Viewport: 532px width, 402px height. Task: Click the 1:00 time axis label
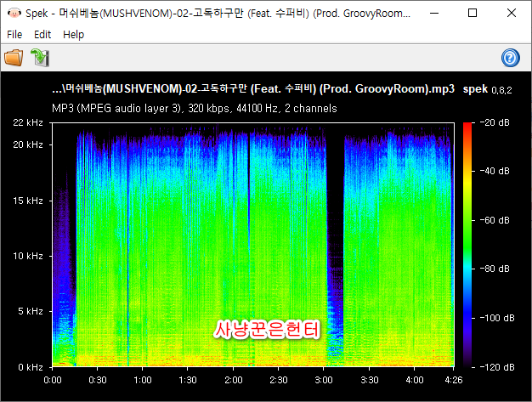[143, 380]
